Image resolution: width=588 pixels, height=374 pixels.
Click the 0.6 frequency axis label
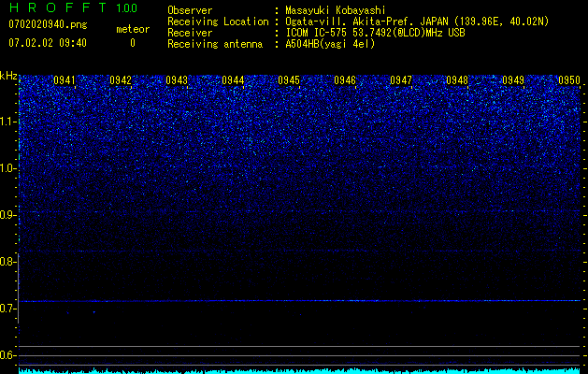[8, 355]
